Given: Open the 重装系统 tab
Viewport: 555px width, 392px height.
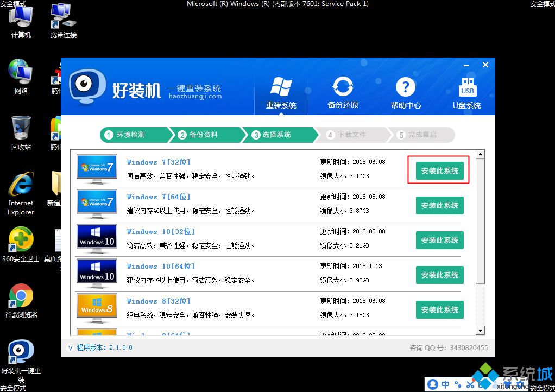Looking at the screenshot, I should tap(281, 93).
